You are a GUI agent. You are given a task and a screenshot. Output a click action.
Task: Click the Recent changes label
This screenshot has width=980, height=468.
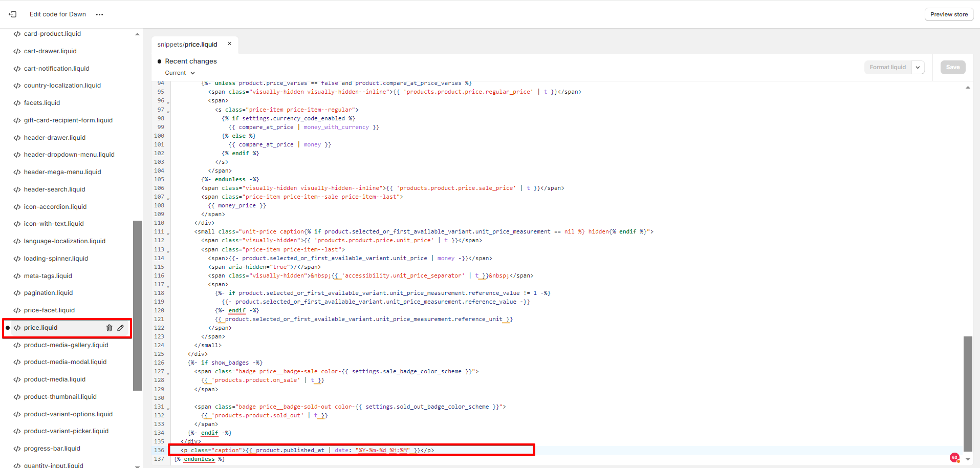(191, 61)
